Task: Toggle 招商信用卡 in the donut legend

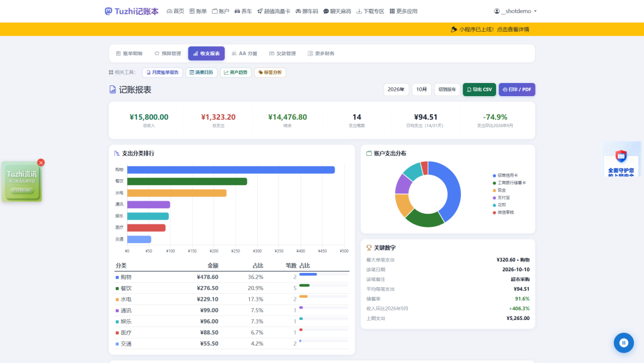Action: point(505,175)
